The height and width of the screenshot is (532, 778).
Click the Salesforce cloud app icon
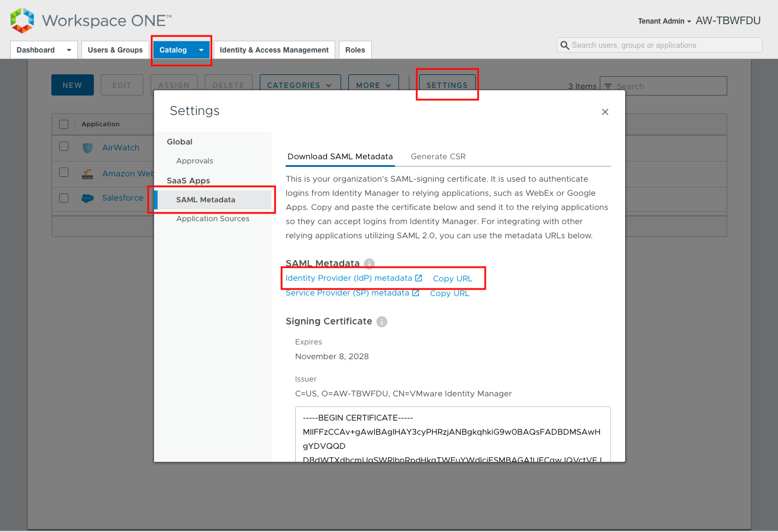87,198
